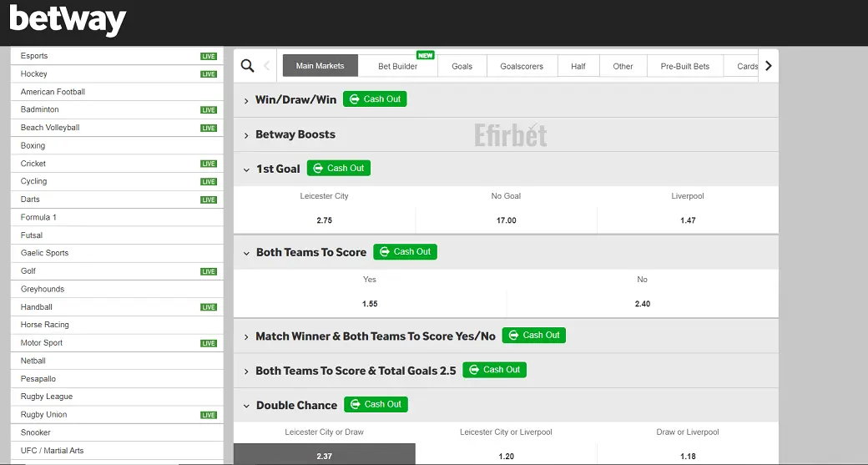Screen dimensions: 868x465
Task: Click Cash Out beside Total Goals 2.5 market
Action: [x=495, y=370]
